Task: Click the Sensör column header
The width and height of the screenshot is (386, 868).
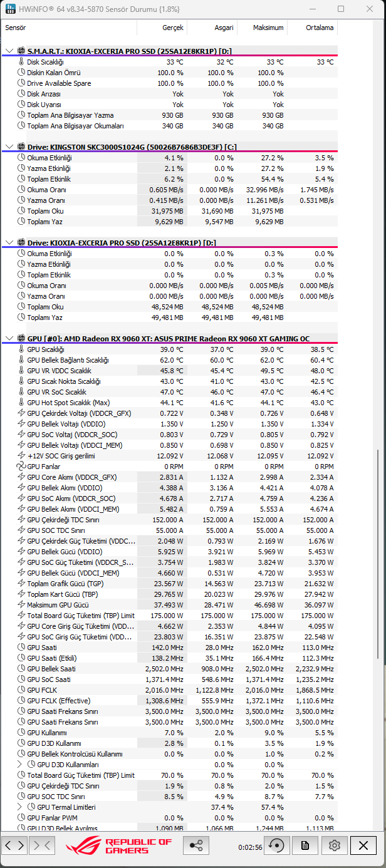Action: [x=70, y=28]
